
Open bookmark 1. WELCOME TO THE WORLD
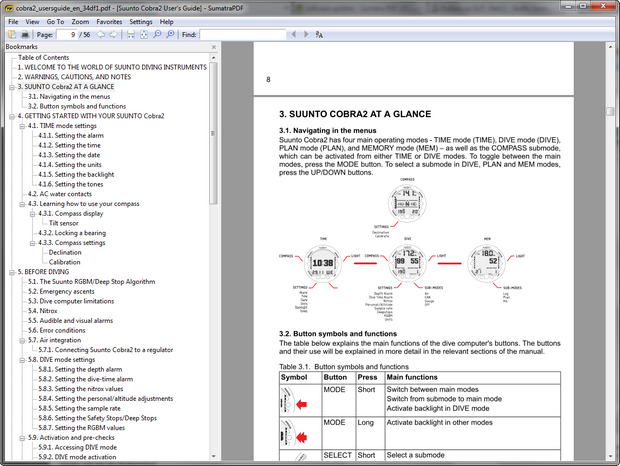pos(112,67)
